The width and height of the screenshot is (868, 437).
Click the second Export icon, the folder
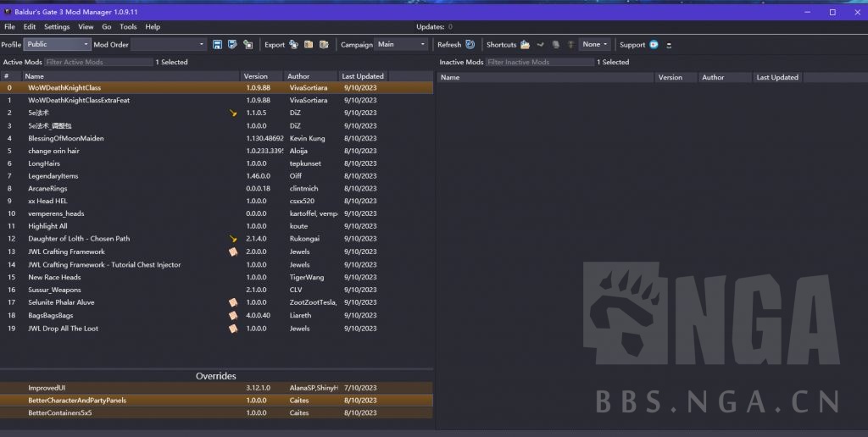[x=309, y=44]
